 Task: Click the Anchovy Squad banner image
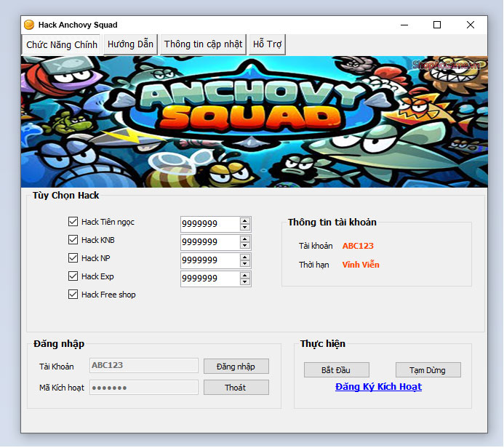[255, 121]
